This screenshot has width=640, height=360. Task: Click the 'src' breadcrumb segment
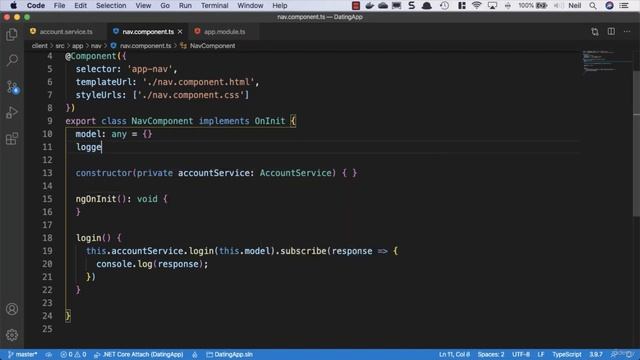point(60,46)
